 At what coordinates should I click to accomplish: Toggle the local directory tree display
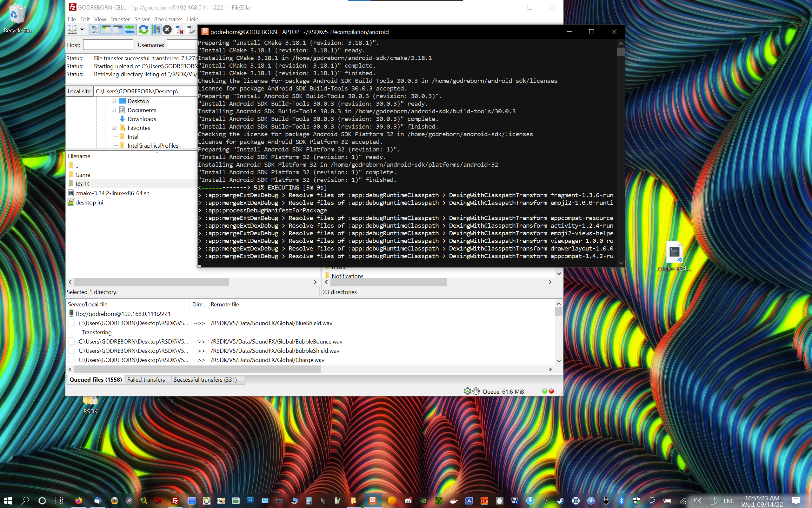[x=106, y=30]
